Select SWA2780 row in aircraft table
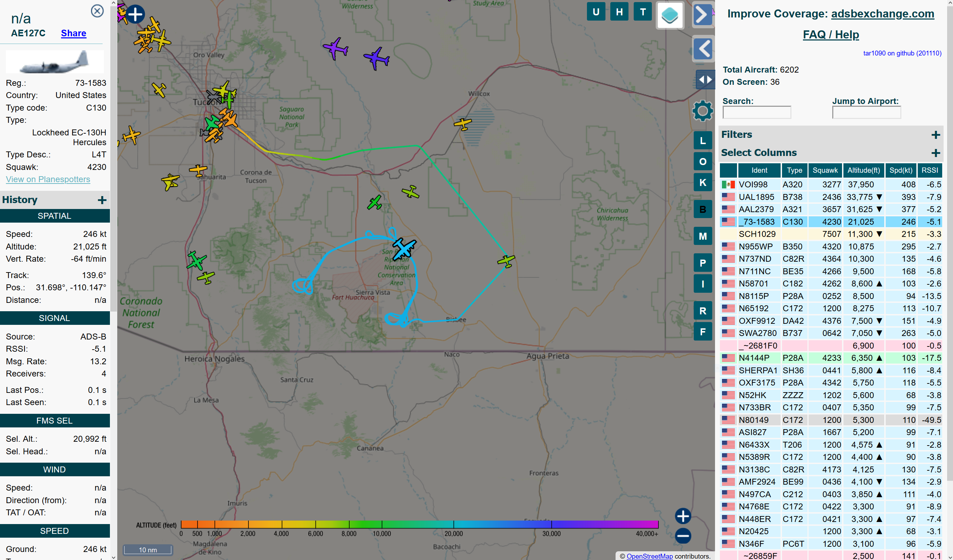This screenshot has width=953, height=560. pyautogui.click(x=831, y=333)
